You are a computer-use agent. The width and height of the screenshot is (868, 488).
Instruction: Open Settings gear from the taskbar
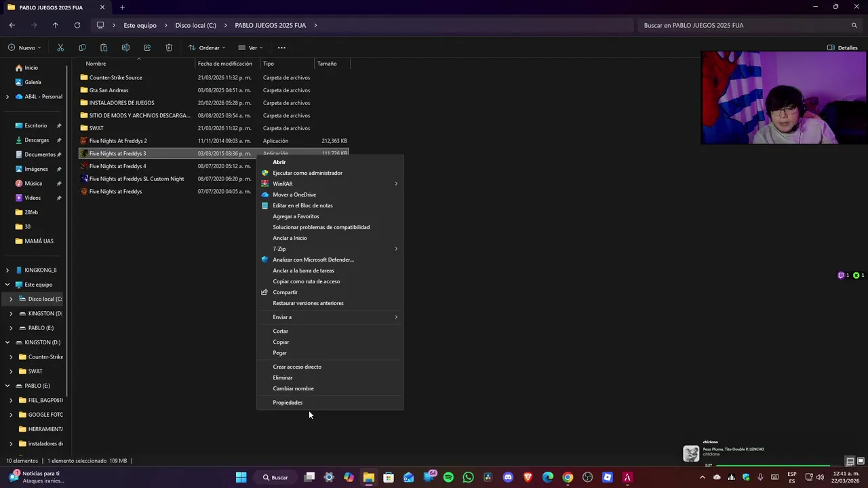click(x=329, y=477)
